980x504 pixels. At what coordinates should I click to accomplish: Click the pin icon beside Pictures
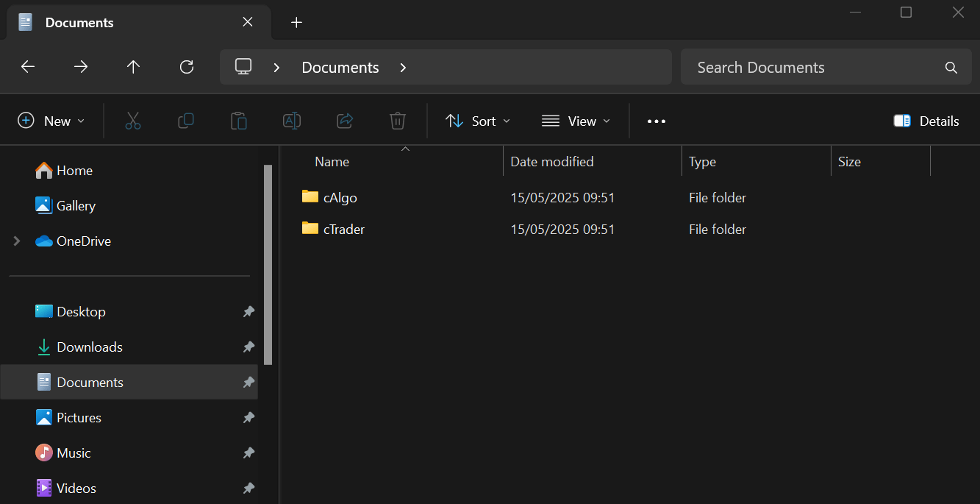click(248, 418)
